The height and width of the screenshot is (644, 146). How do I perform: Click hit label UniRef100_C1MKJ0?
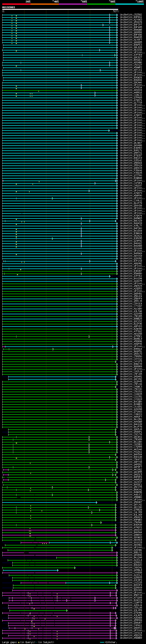(131, 95)
